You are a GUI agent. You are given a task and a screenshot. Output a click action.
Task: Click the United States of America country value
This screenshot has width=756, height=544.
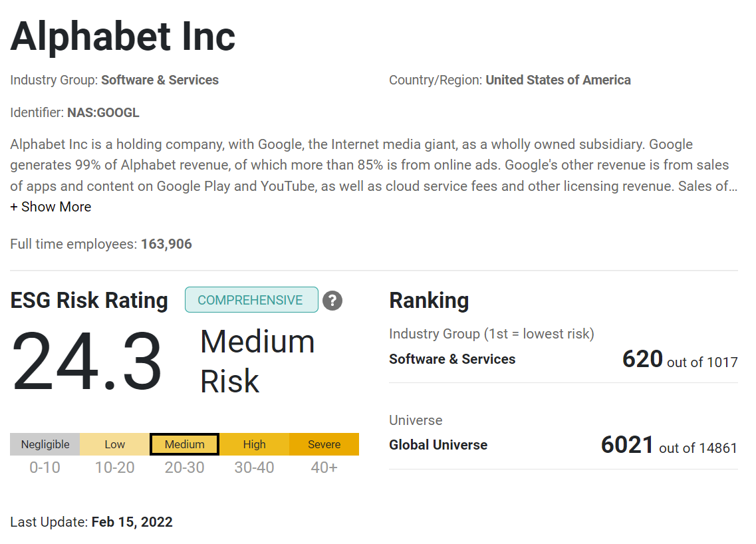click(x=558, y=80)
